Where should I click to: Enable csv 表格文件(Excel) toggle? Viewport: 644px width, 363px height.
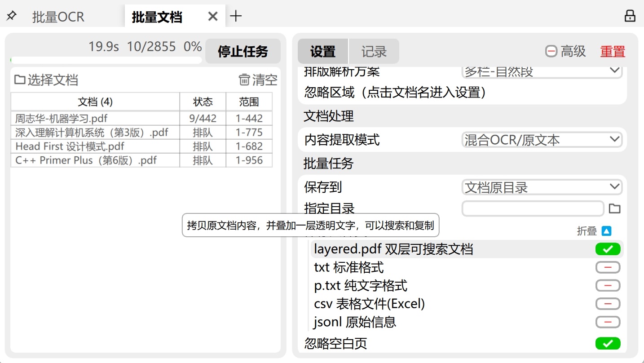pos(608,304)
